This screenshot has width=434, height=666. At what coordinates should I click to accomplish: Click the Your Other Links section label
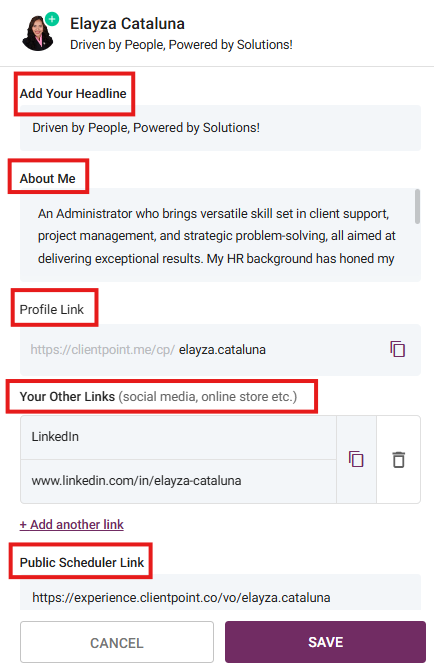[x=158, y=397]
